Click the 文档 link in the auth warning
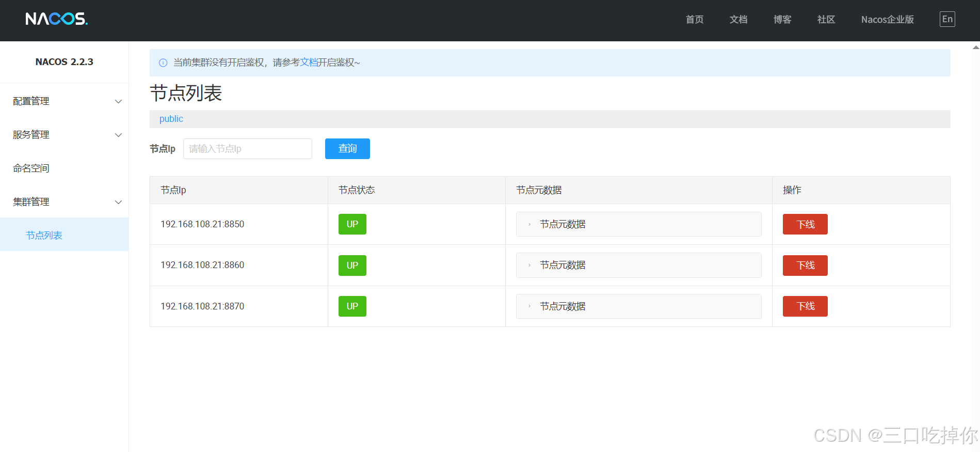Screen dimensions: 980x452 point(309,63)
